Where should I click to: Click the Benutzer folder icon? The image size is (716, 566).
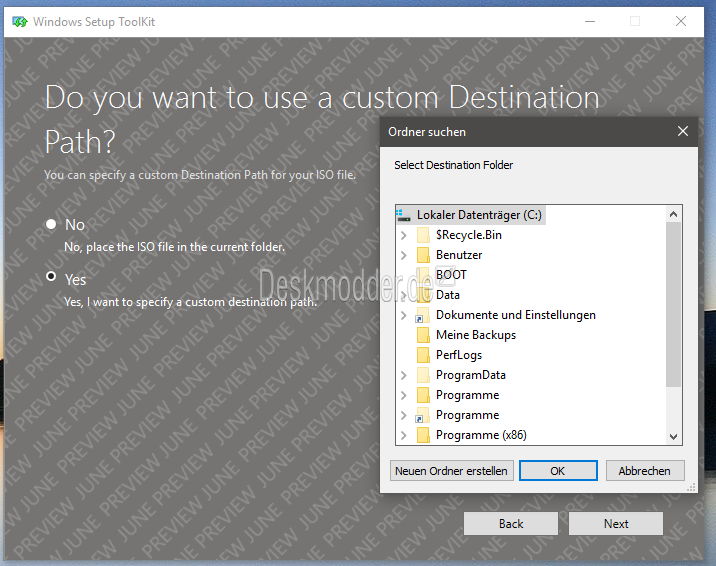coord(423,255)
